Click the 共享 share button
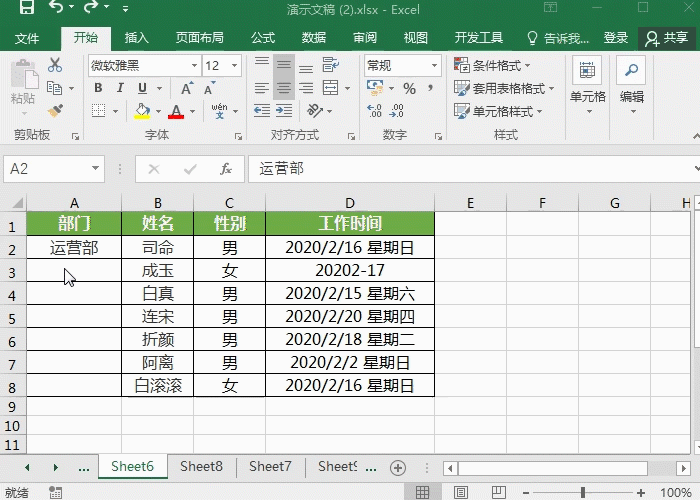Image resolution: width=700 pixels, height=500 pixels. point(667,38)
